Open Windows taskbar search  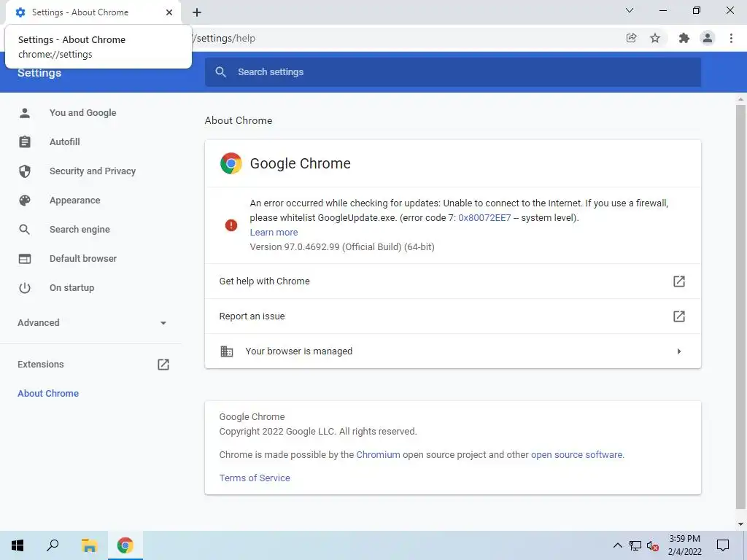point(53,545)
